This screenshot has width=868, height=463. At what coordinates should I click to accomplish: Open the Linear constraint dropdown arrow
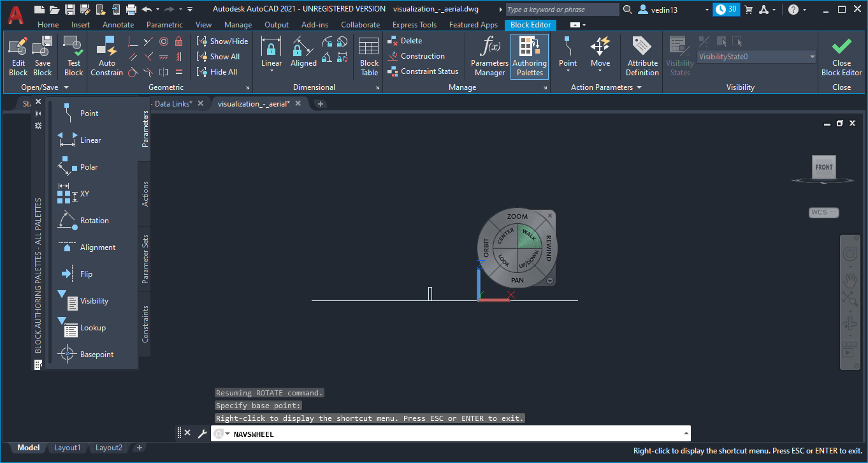tap(271, 71)
